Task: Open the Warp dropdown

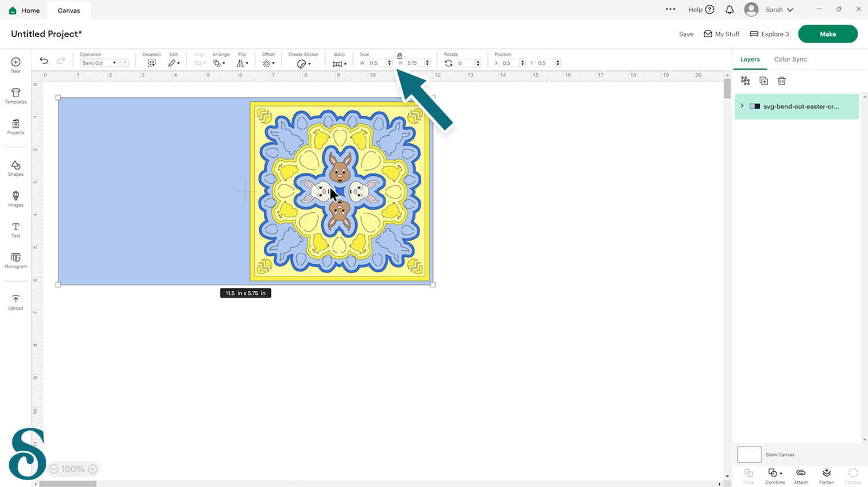Action: point(340,64)
